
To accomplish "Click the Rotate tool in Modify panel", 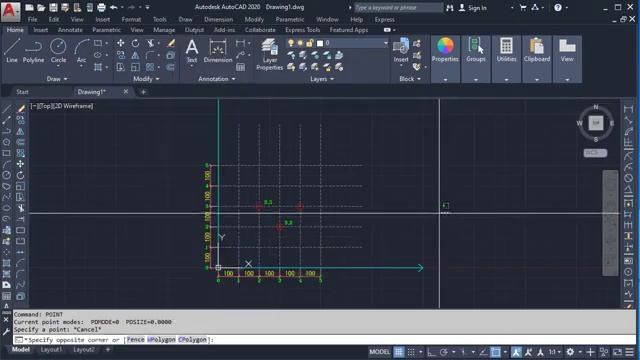I will tap(136, 43).
